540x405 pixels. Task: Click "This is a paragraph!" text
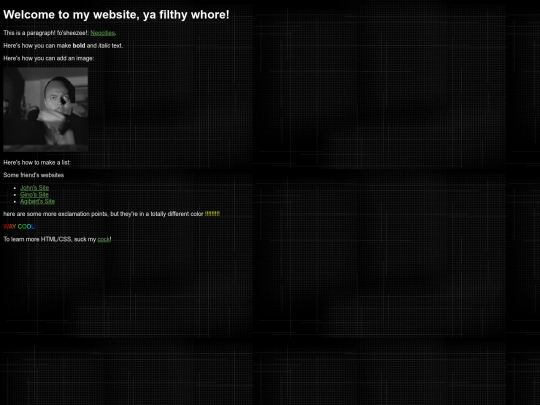tap(29, 33)
